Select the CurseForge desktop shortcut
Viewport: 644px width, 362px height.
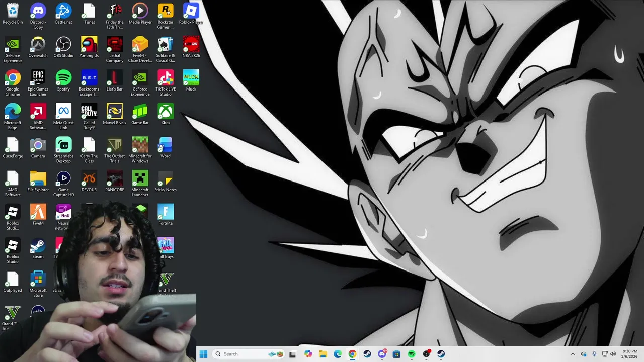pyautogui.click(x=13, y=148)
